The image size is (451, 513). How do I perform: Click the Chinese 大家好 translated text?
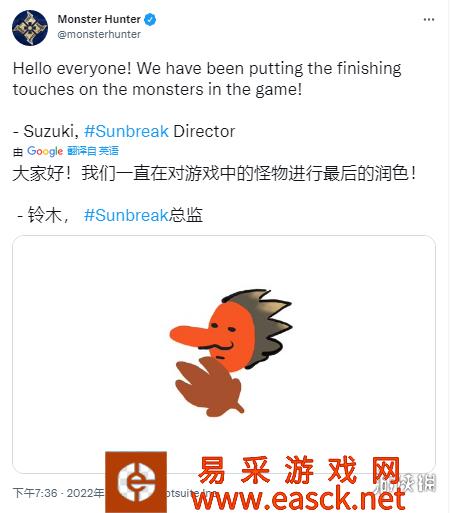tap(214, 173)
